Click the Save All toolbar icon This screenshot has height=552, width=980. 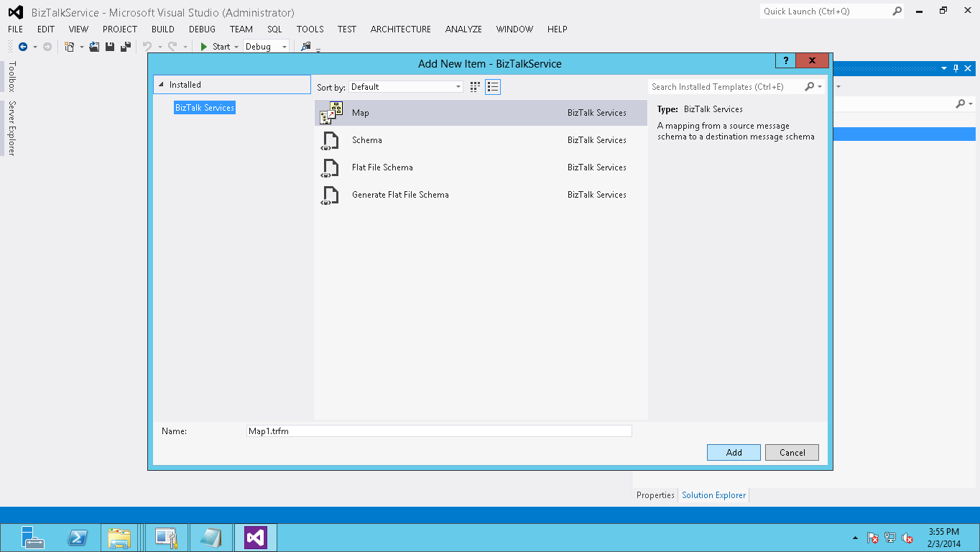126,47
